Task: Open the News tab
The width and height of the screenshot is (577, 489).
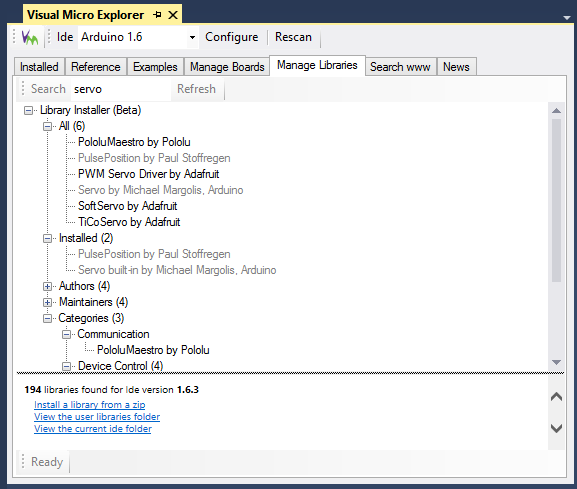Action: 456,67
